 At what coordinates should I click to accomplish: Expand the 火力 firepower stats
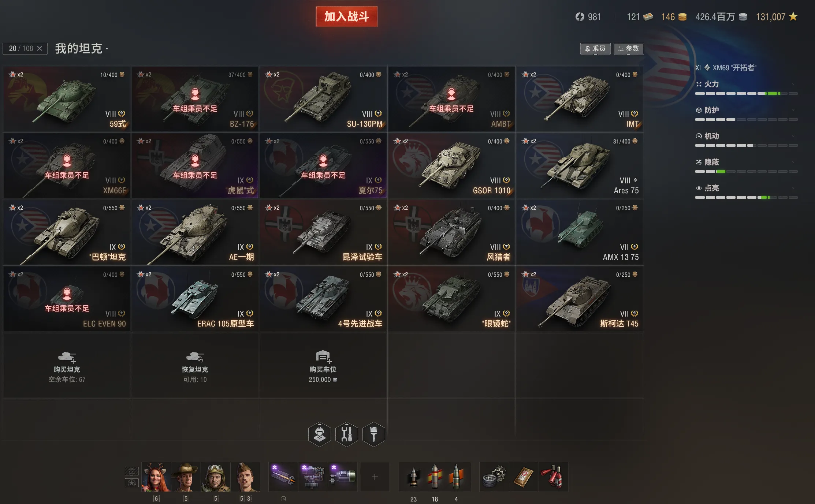746,84
